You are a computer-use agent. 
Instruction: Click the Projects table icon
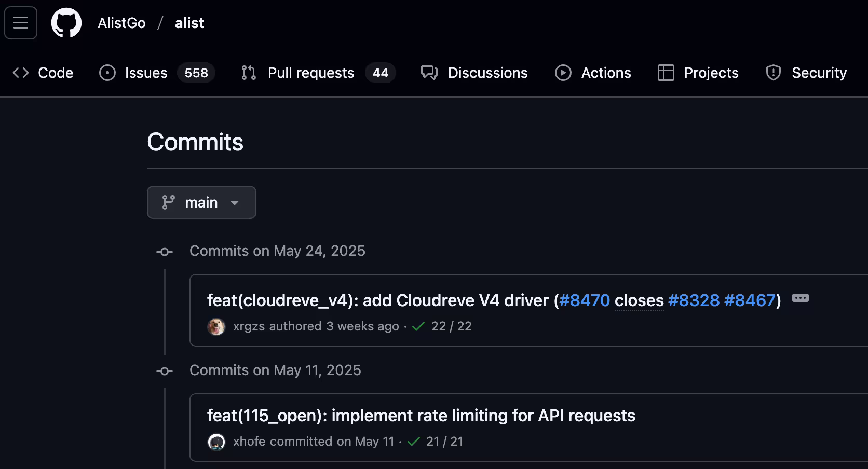click(666, 73)
